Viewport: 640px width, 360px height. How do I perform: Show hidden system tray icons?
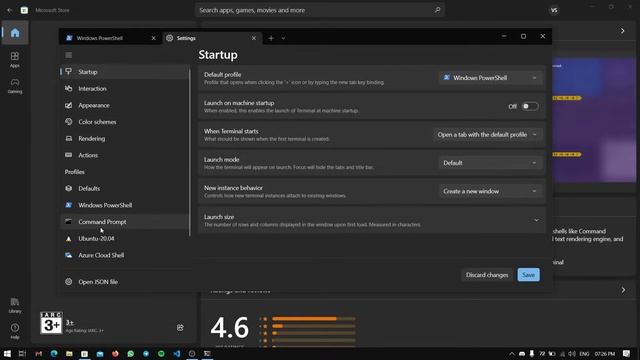pyautogui.click(x=511, y=353)
